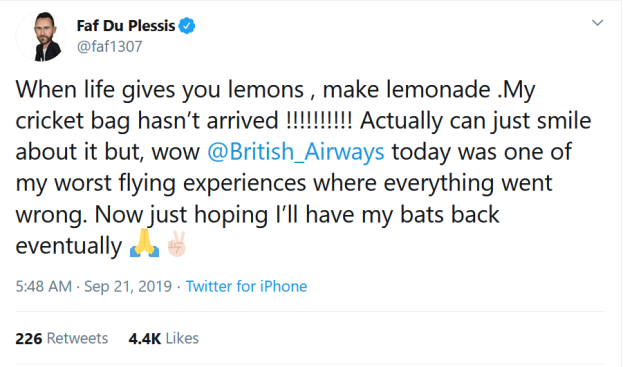The height and width of the screenshot is (367, 623).
Task: Open the Twitter for iPhone source link
Action: pos(246,286)
